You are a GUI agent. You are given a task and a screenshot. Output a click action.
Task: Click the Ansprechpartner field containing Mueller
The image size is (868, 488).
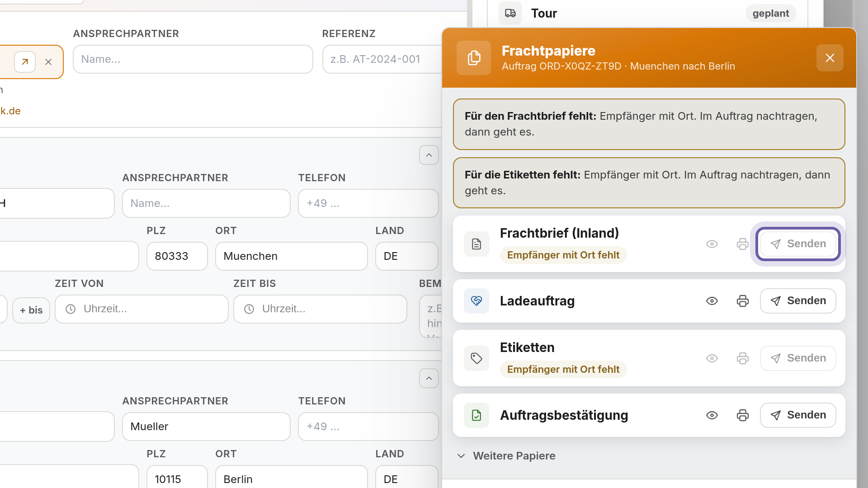[x=206, y=427]
